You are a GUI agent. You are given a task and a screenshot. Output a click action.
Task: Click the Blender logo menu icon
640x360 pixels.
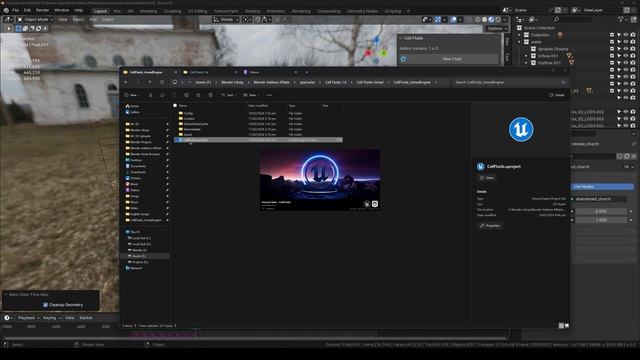(6, 10)
